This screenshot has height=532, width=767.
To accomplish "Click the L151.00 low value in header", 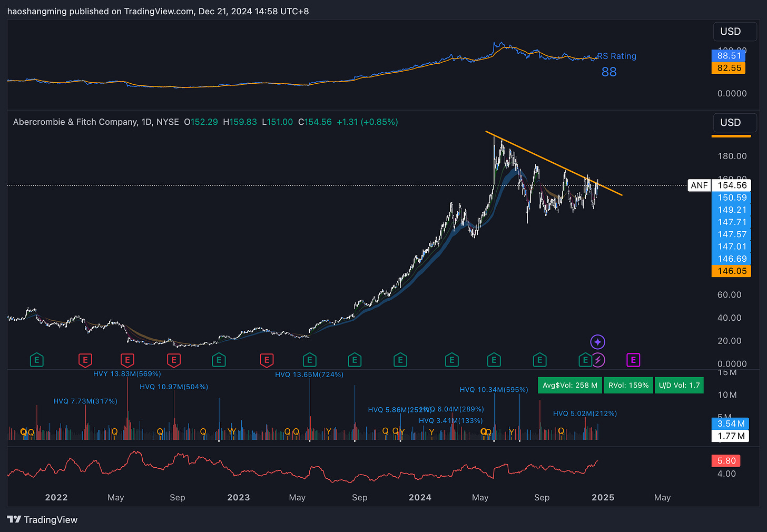I will click(x=277, y=122).
